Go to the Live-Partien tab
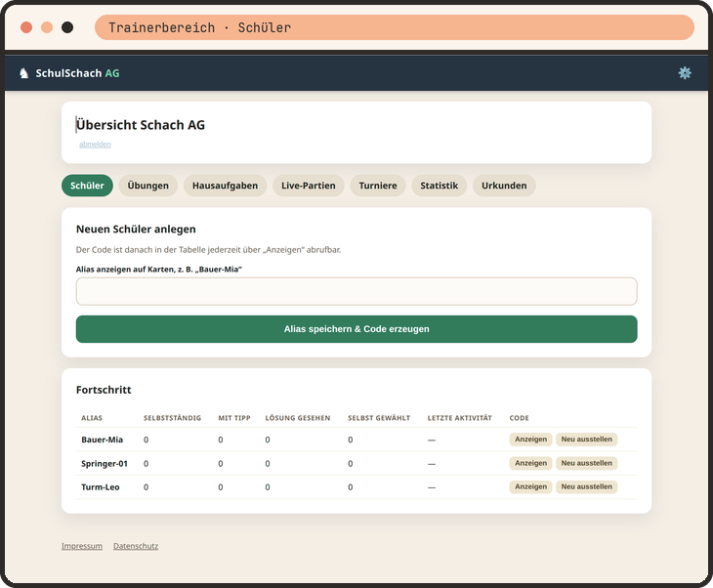This screenshot has height=588, width=713. [x=309, y=186]
